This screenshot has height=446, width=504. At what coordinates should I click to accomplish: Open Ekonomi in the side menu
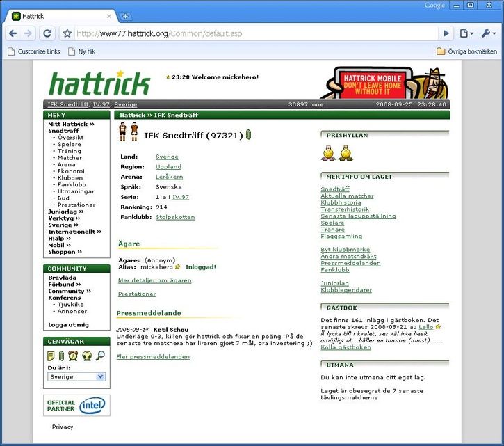pos(71,171)
